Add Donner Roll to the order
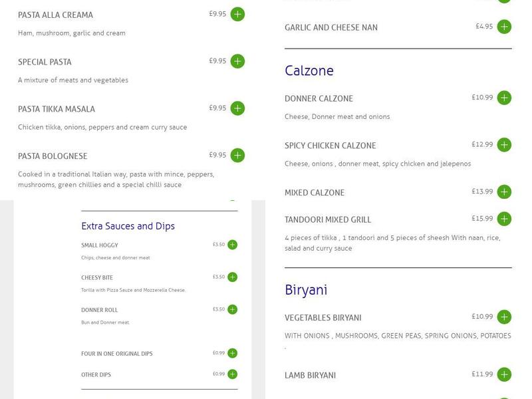Viewport: 532px width, 399px height. (x=231, y=309)
